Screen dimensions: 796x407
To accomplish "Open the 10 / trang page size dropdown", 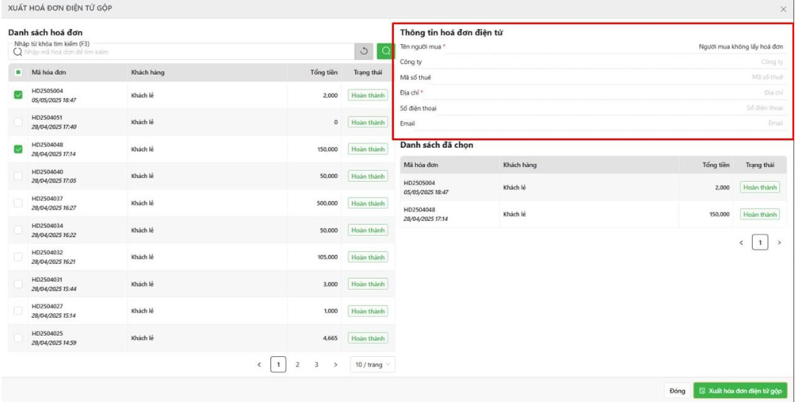I will [373, 364].
